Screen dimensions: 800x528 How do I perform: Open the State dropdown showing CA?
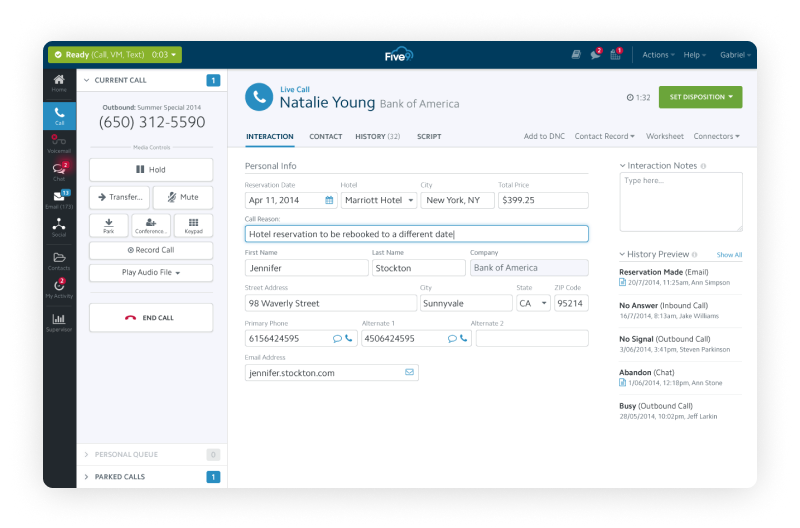click(x=533, y=303)
